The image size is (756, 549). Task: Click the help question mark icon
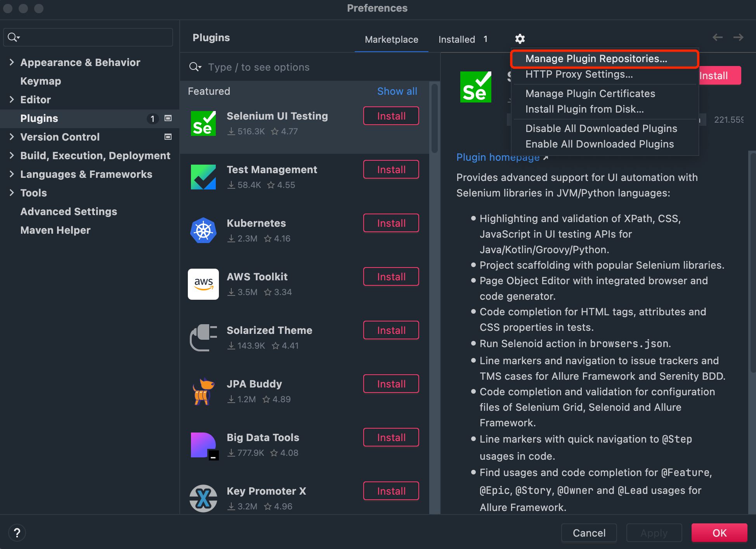[x=17, y=532]
